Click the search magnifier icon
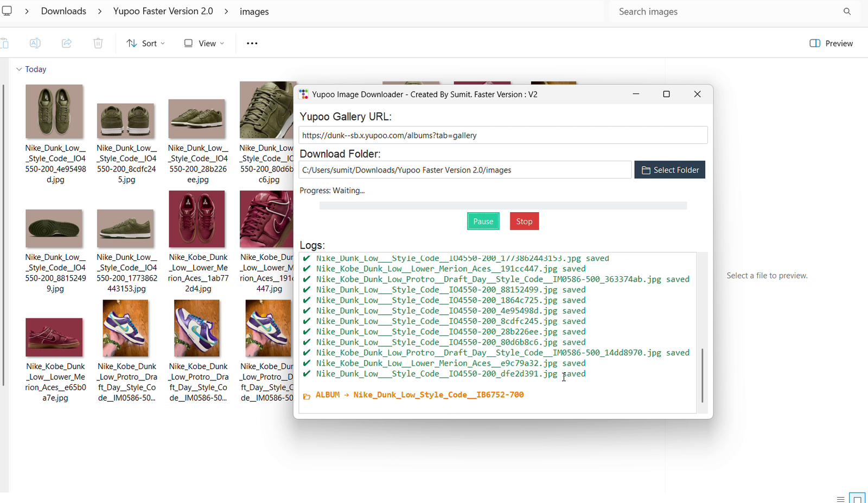Image resolution: width=868 pixels, height=503 pixels. click(x=847, y=11)
